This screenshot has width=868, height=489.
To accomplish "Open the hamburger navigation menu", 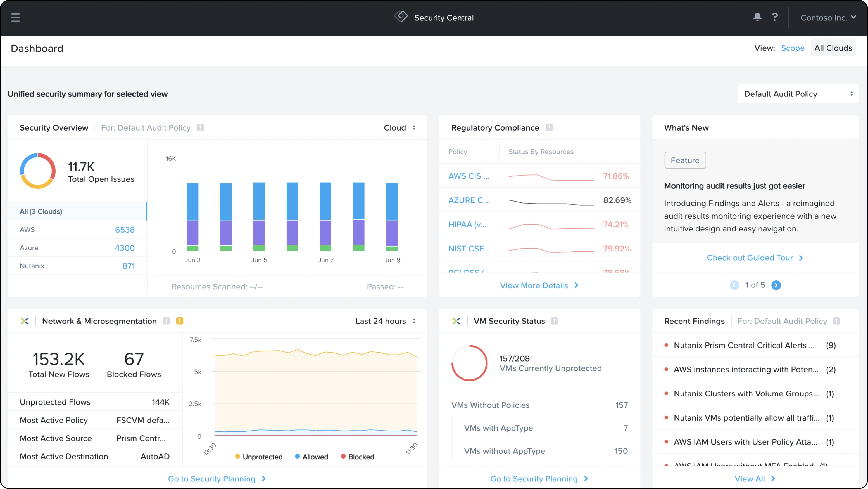I will pos(15,18).
